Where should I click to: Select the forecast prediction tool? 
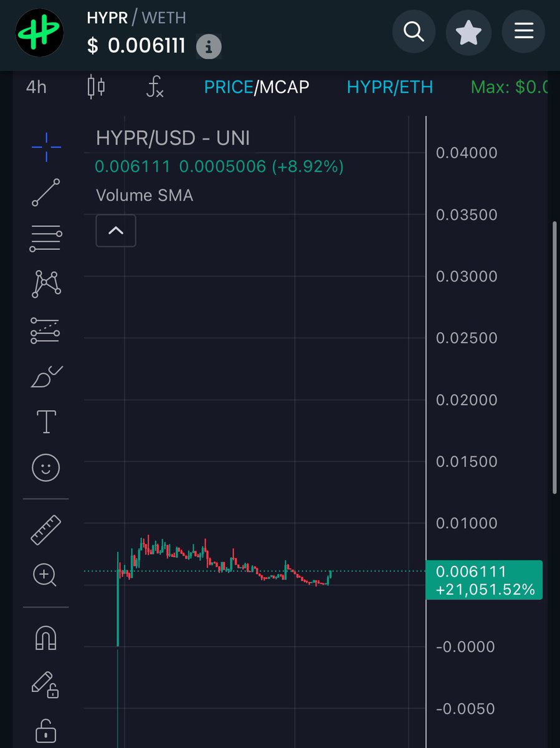(x=45, y=330)
